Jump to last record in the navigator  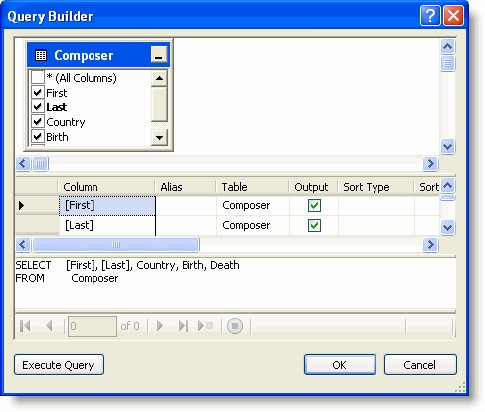tap(183, 326)
